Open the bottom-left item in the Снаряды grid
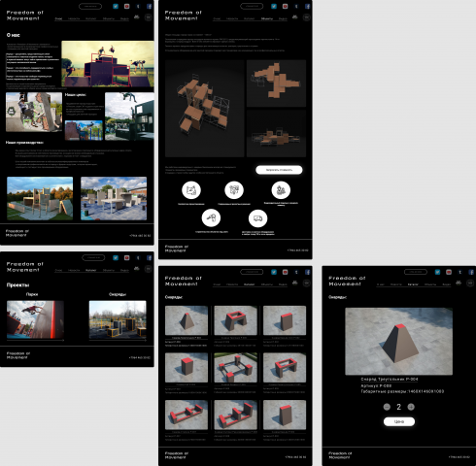The width and height of the screenshot is (476, 466). pos(187,415)
